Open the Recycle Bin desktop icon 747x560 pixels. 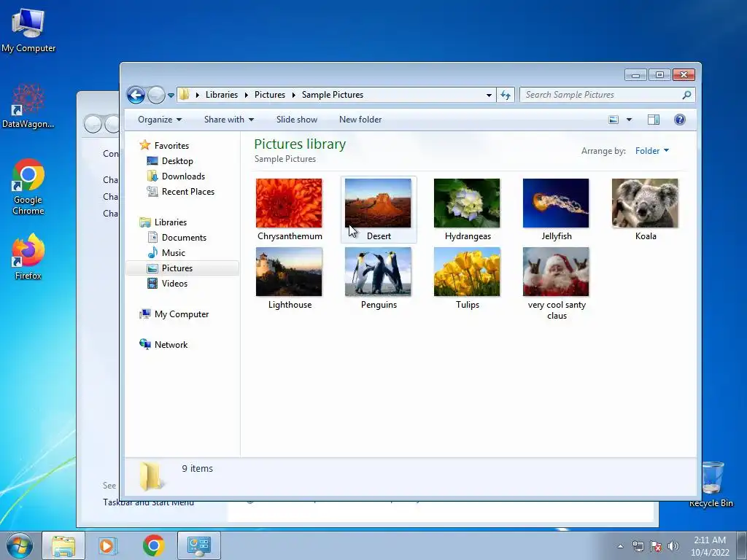click(711, 484)
